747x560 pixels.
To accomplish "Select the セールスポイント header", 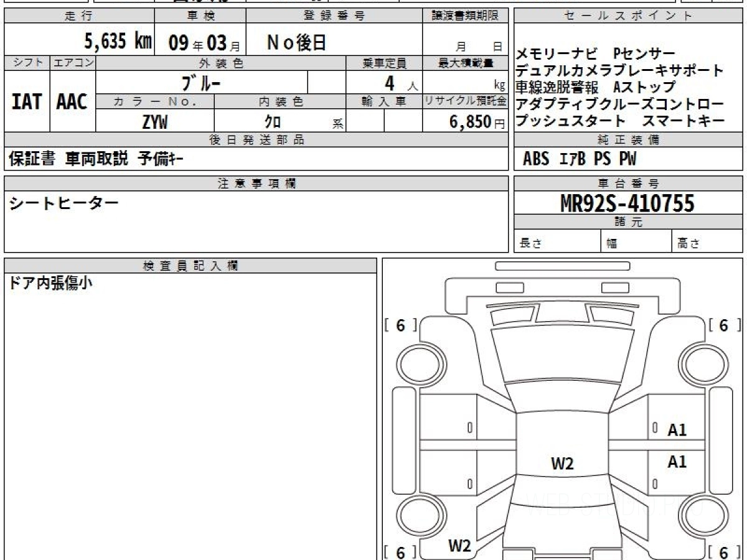I will [x=628, y=16].
